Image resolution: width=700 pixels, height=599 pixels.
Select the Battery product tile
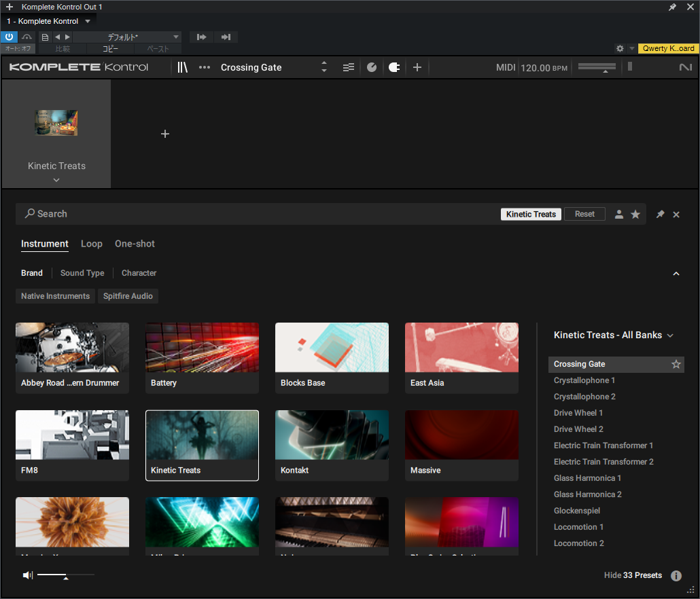(202, 358)
